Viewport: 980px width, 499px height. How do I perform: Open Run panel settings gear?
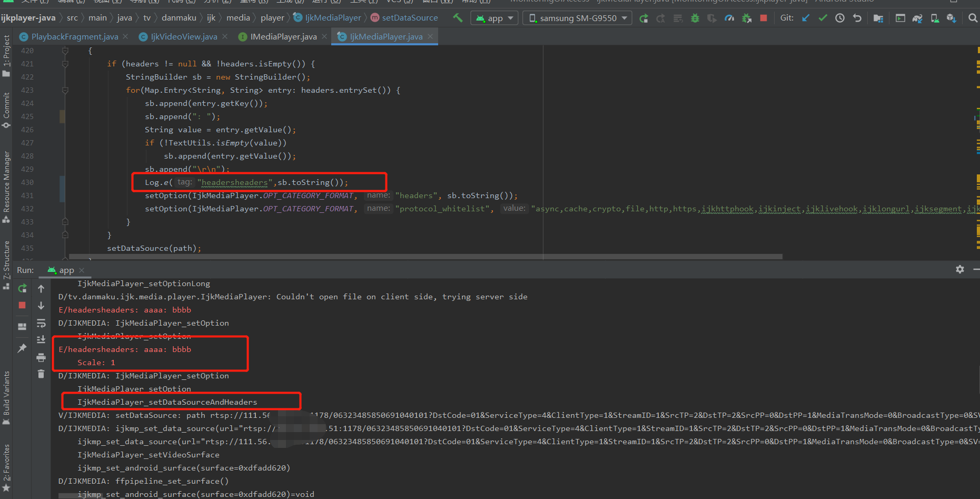tap(960, 269)
